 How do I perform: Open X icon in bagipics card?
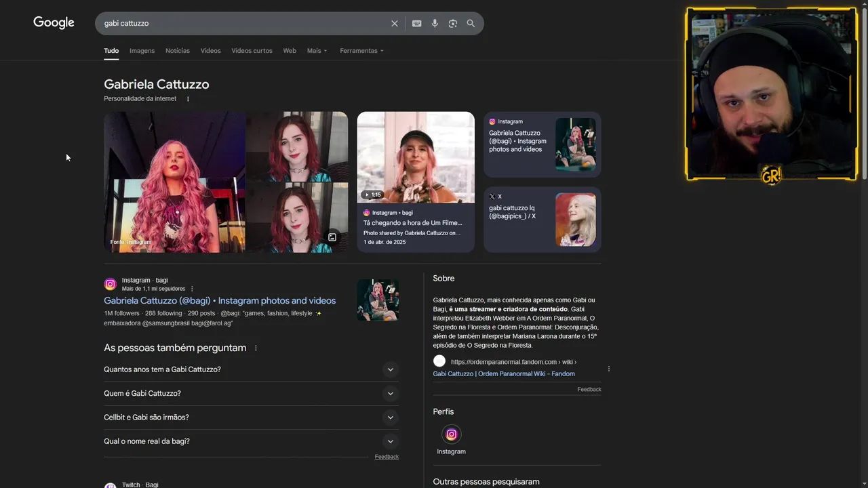tap(492, 197)
